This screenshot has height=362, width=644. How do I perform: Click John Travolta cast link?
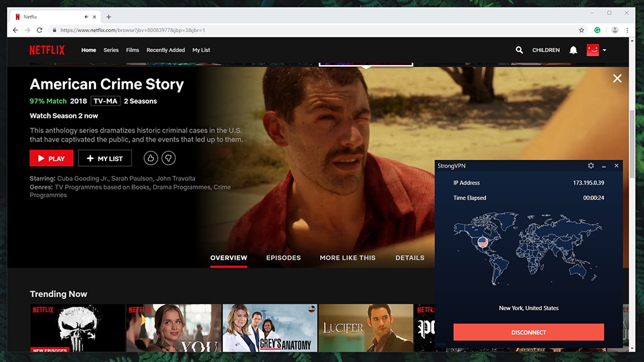176,178
